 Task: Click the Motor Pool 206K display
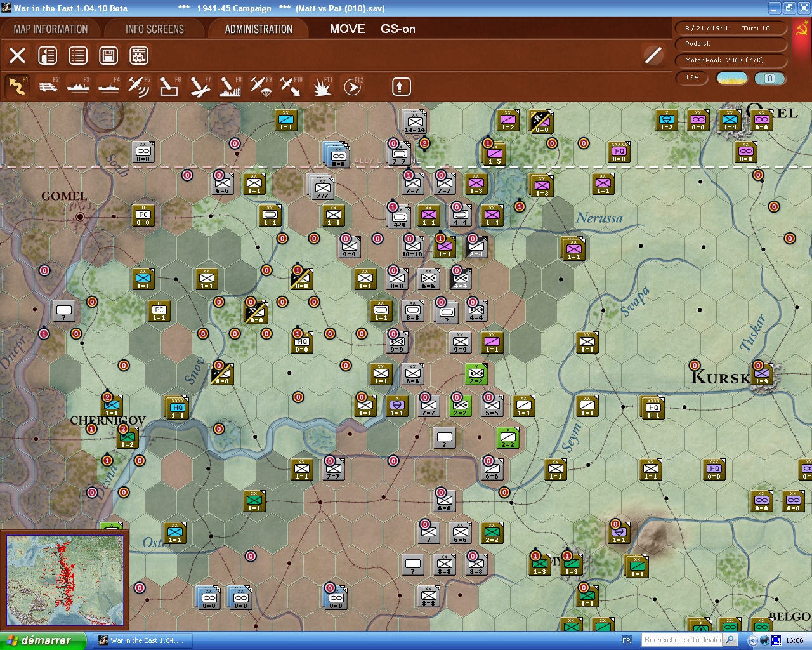(x=730, y=60)
